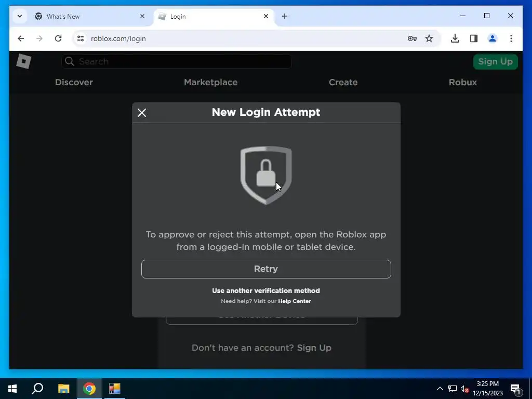Screen dimensions: 532x399
Task: Close the New Login Attempt dialog
Action: pyautogui.click(x=142, y=113)
